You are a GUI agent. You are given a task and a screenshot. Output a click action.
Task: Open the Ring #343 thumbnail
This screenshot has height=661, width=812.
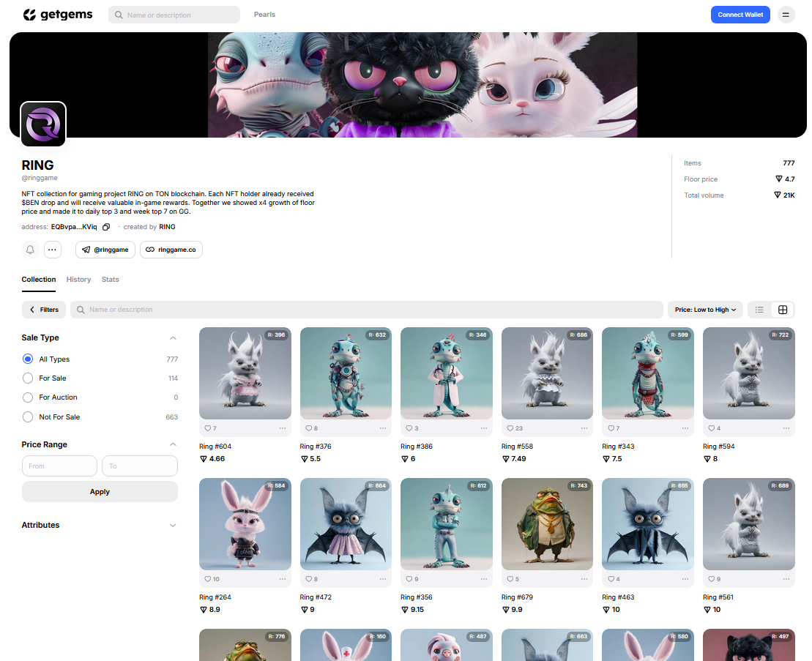[648, 373]
